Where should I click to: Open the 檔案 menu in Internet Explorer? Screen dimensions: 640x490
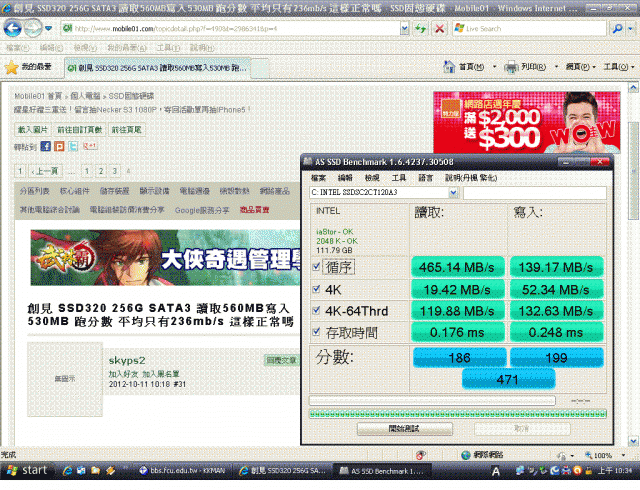coord(18,48)
